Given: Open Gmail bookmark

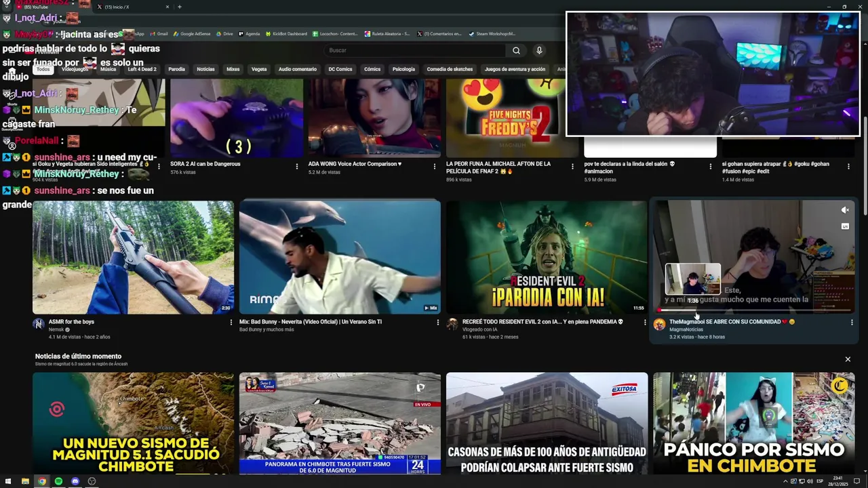Looking at the screenshot, I should [x=159, y=34].
